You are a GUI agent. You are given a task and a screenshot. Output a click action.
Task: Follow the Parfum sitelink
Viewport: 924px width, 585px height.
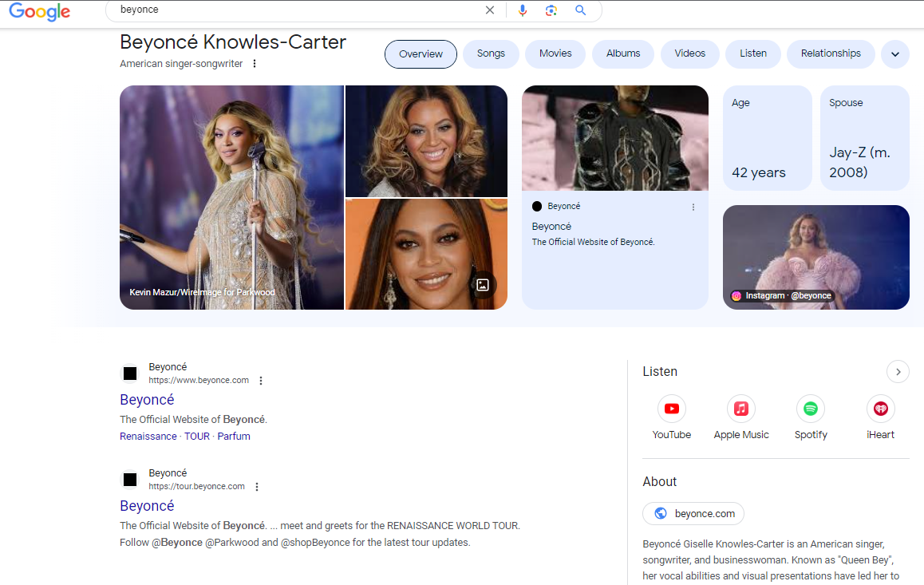234,437
